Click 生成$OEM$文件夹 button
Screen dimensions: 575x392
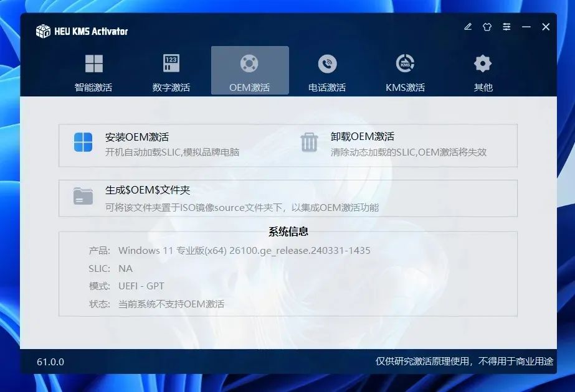coord(148,190)
